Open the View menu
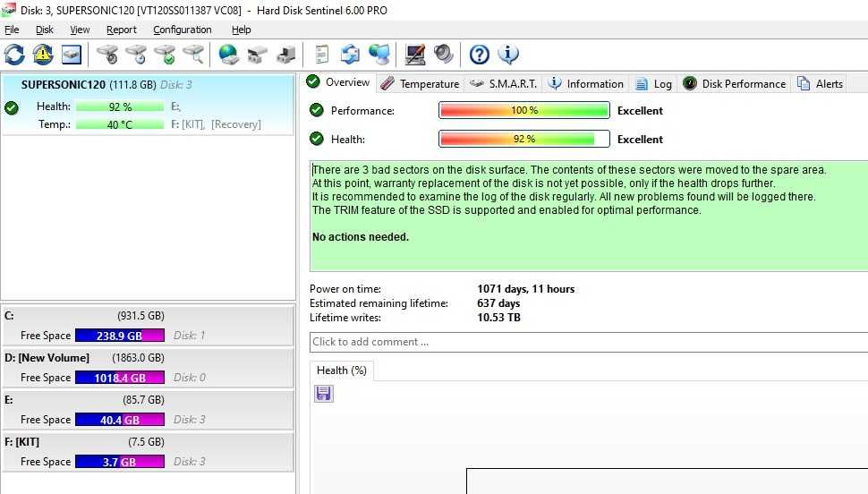Image resolution: width=868 pixels, height=494 pixels. click(80, 30)
